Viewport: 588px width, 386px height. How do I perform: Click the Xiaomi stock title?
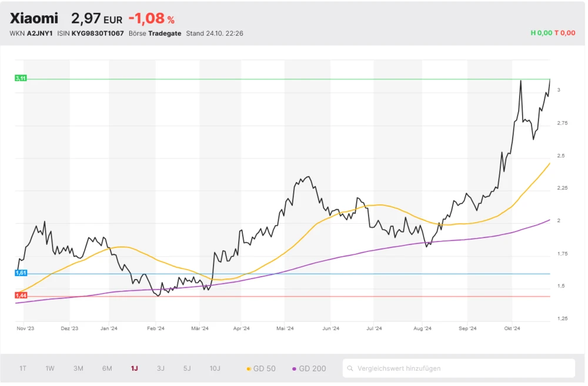click(34, 19)
